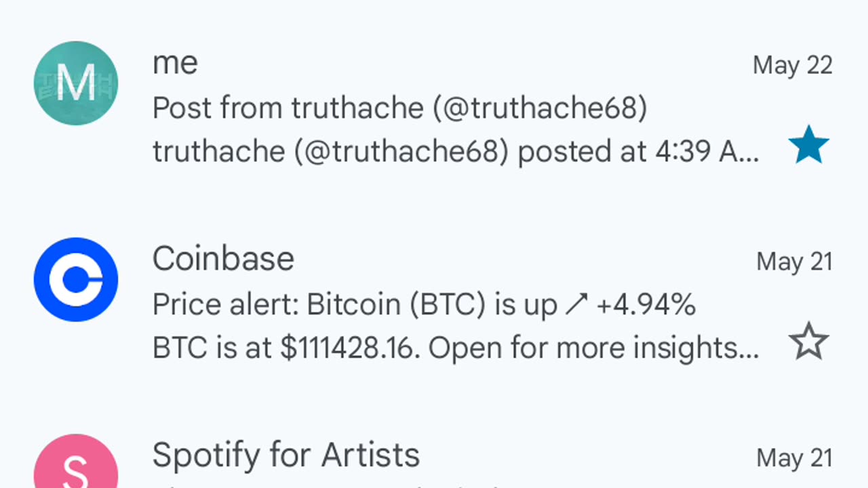The width and height of the screenshot is (868, 488).
Task: Unstar the email from me
Action: [x=809, y=144]
